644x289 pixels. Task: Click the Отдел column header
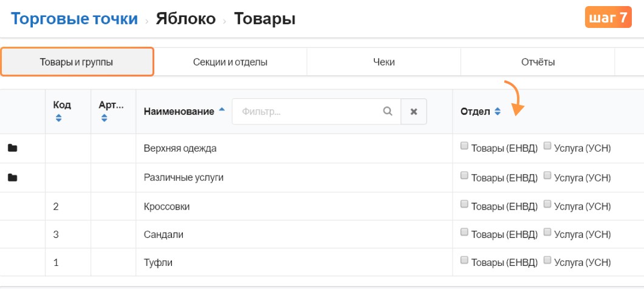(x=475, y=112)
